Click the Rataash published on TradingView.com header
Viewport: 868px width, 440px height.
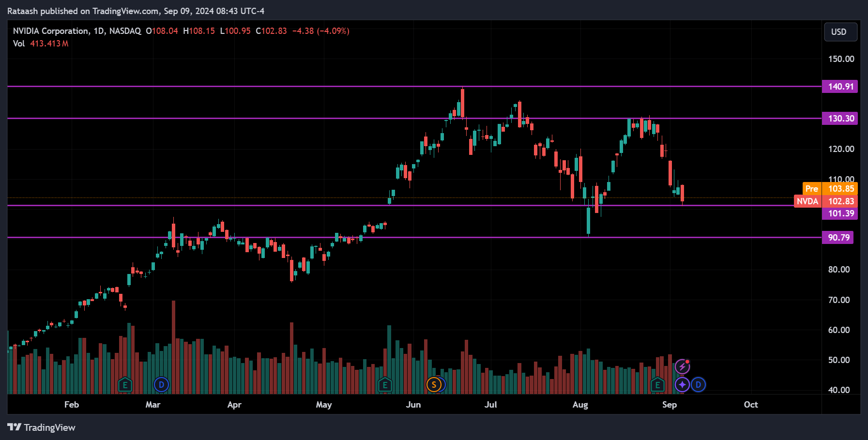tap(136, 11)
